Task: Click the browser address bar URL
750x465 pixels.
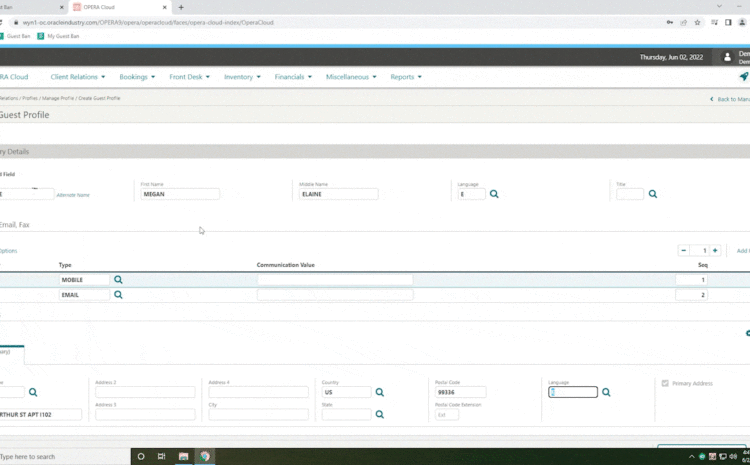Action: point(148,22)
